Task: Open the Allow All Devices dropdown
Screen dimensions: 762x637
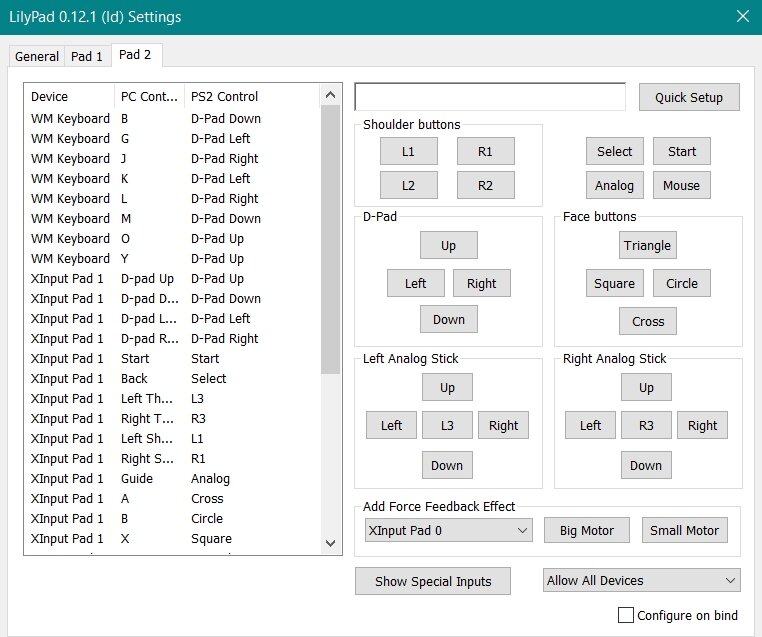Action: tap(641, 580)
